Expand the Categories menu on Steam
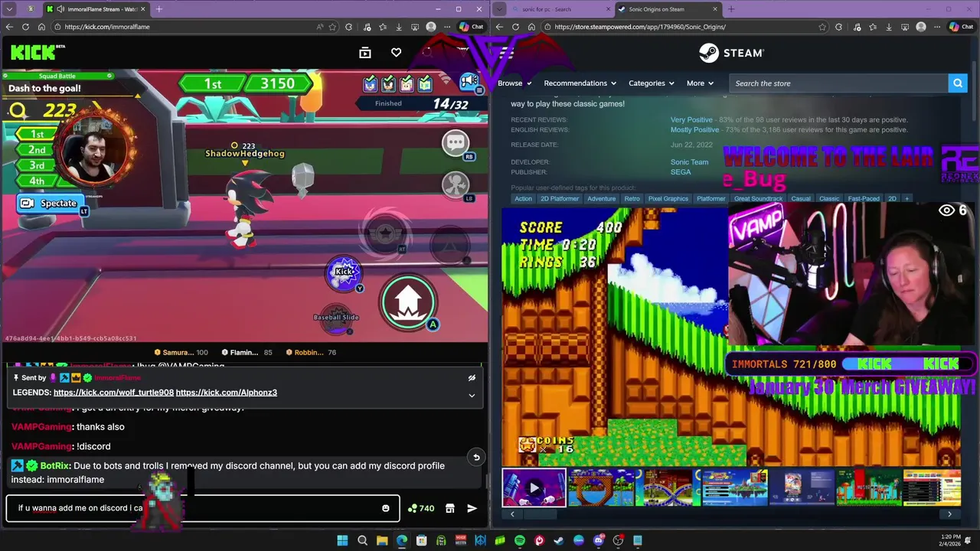Viewport: 980px width, 551px height. (652, 83)
